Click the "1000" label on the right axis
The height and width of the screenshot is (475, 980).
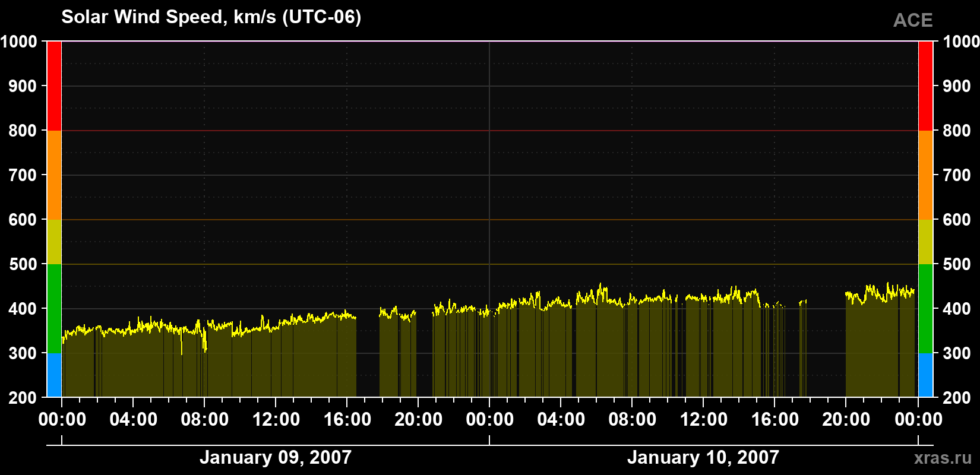(961, 42)
